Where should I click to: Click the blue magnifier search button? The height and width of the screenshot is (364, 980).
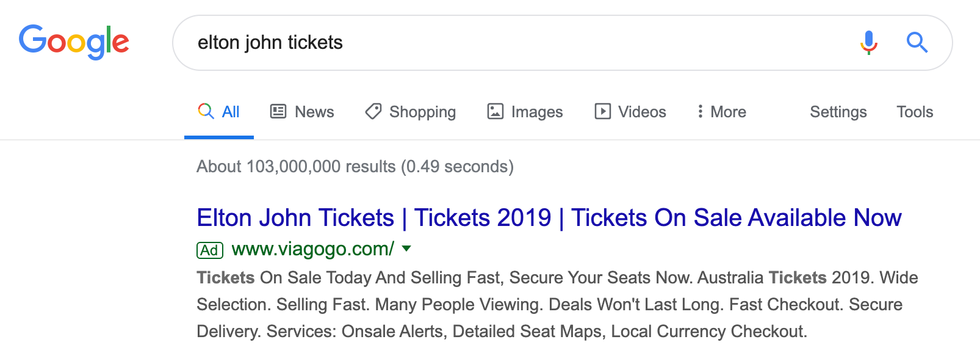[x=917, y=43]
